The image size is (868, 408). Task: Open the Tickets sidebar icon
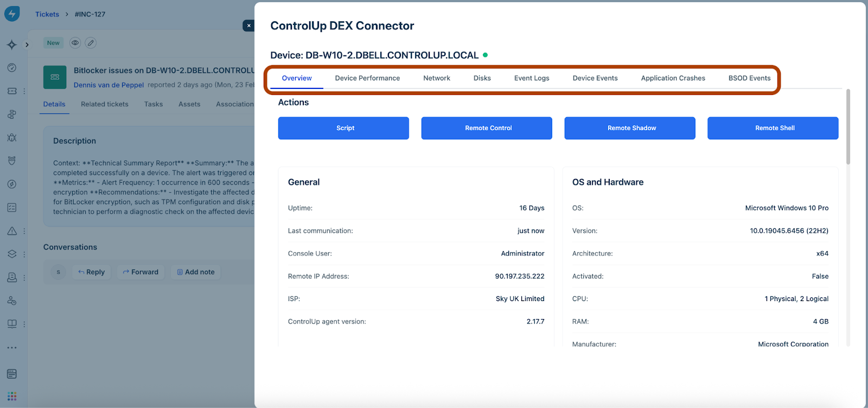click(12, 91)
